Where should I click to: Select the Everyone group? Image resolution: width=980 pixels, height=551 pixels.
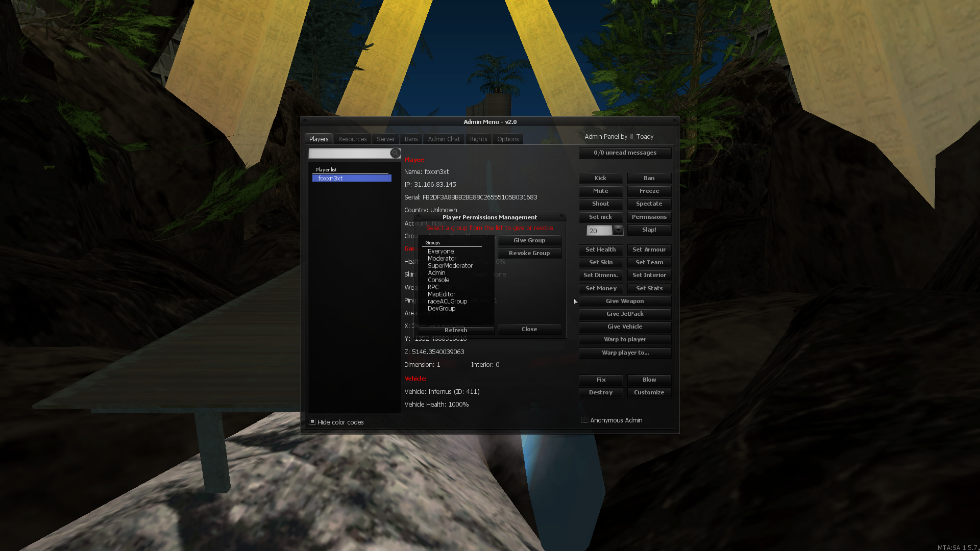pyautogui.click(x=440, y=252)
